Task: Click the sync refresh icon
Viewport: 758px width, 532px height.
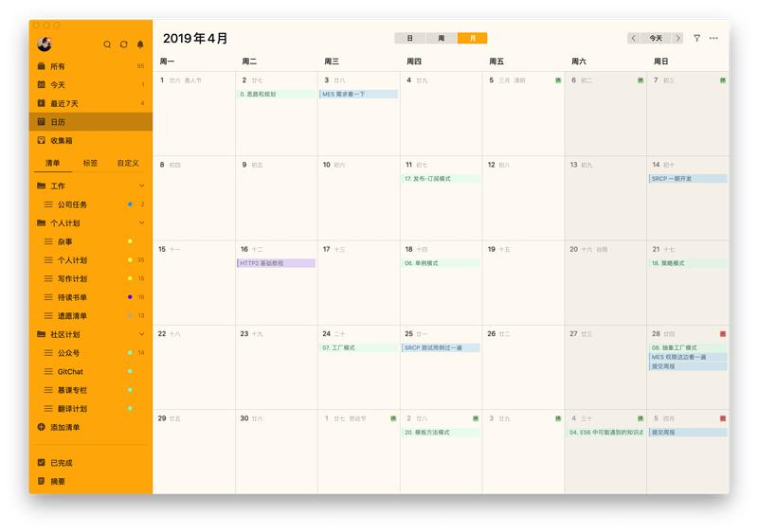Action: click(124, 44)
